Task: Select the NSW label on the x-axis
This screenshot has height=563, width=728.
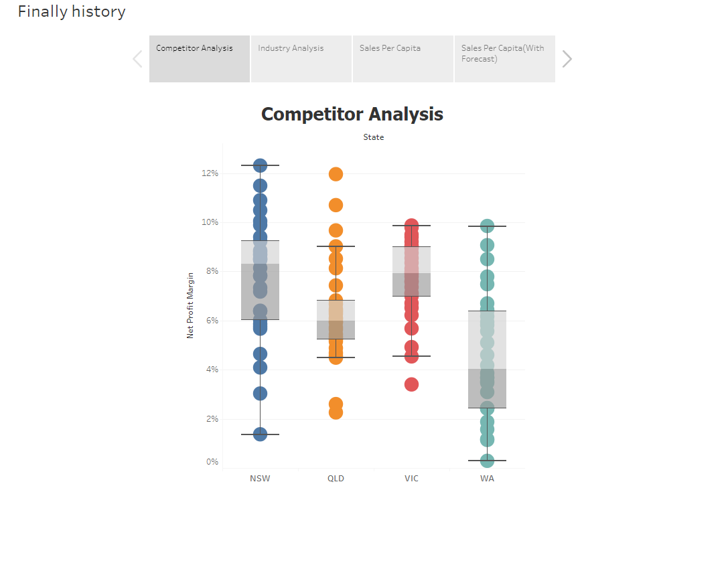Action: pos(260,478)
